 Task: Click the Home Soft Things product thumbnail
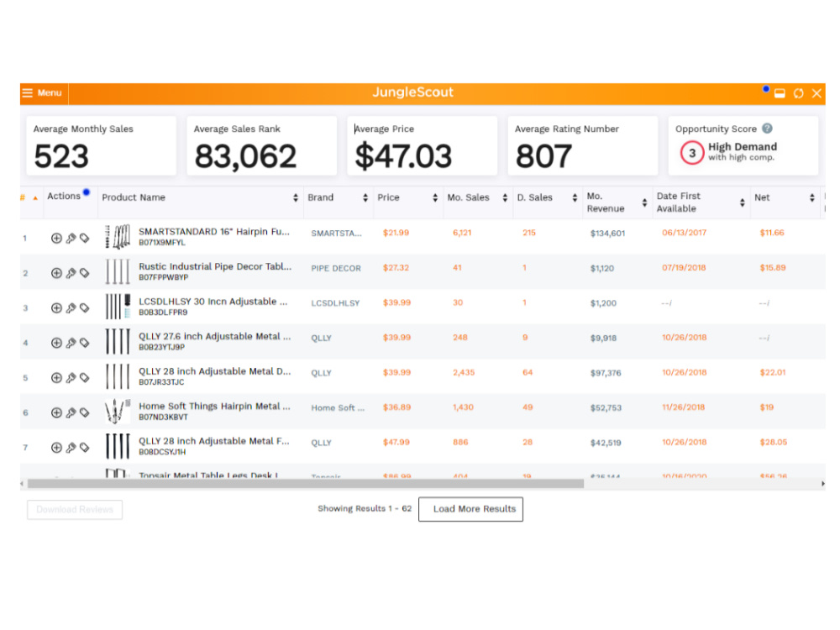118,412
